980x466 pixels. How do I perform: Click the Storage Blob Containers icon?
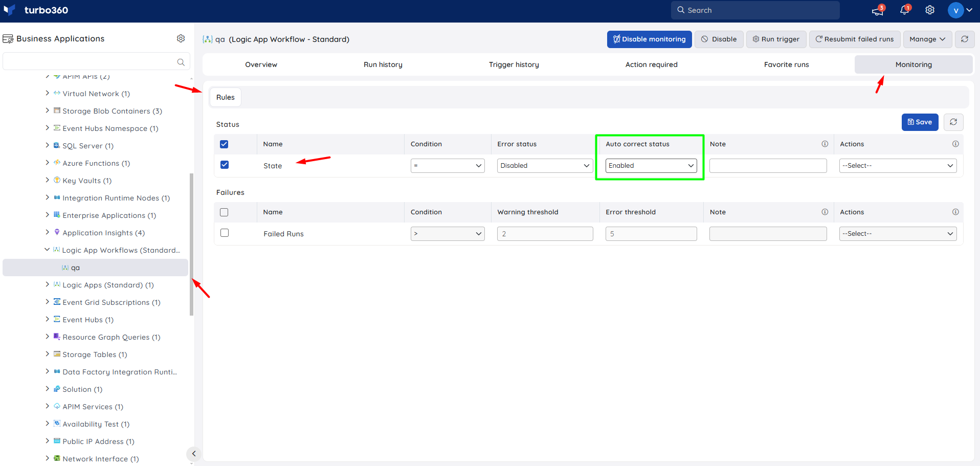pyautogui.click(x=57, y=110)
